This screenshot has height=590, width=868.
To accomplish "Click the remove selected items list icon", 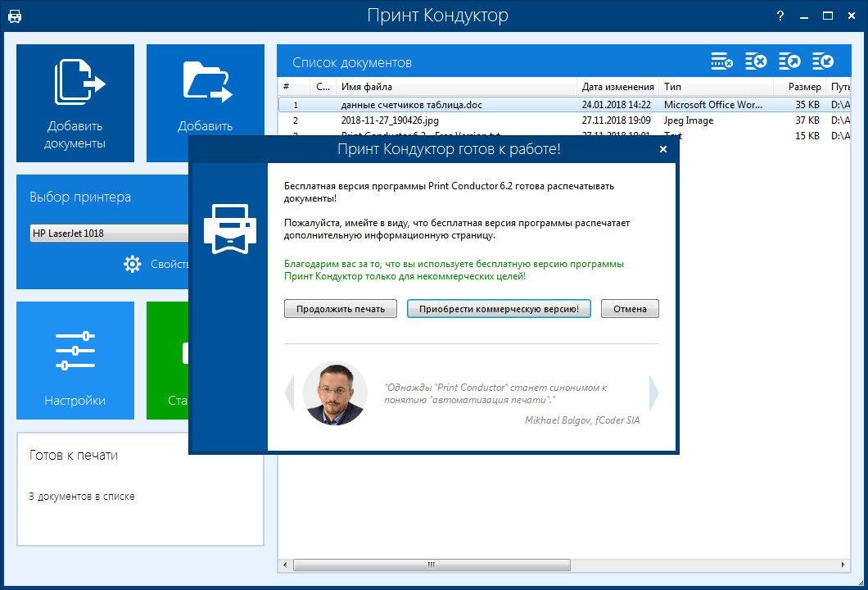I will point(722,61).
